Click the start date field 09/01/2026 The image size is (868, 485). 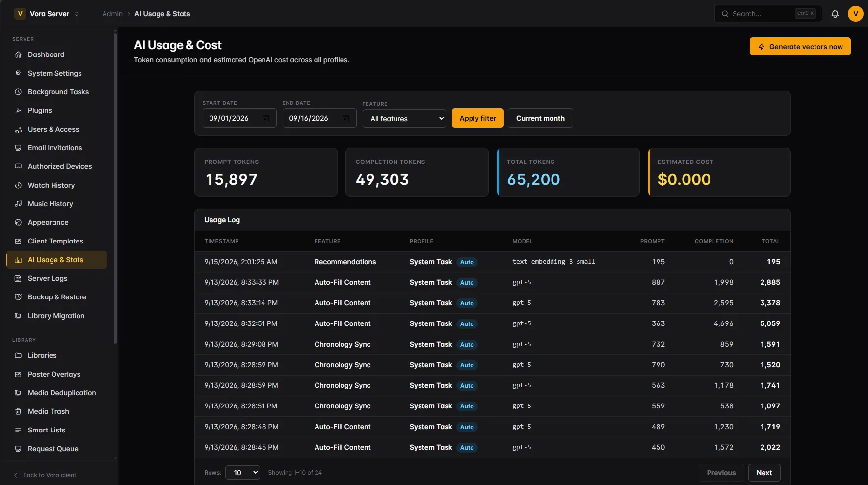(239, 118)
